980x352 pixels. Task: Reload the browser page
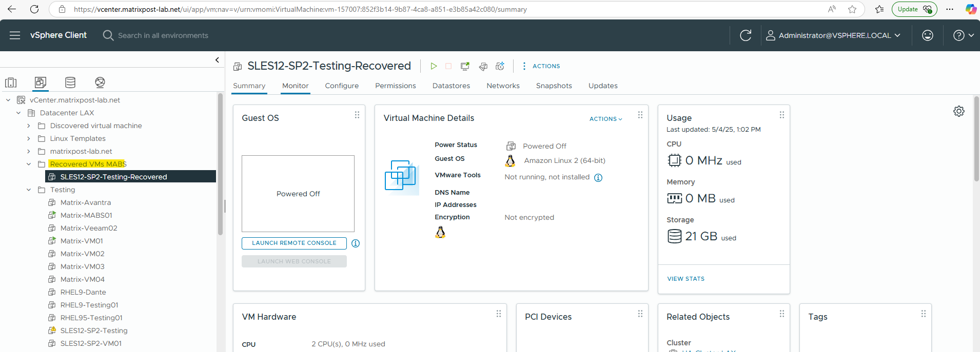point(34,9)
